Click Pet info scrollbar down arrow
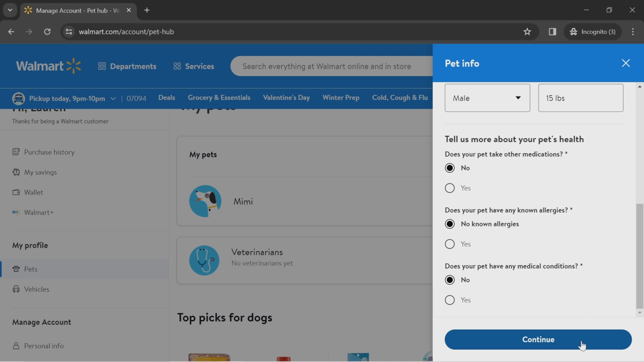The width and height of the screenshot is (644, 362). (x=639, y=313)
